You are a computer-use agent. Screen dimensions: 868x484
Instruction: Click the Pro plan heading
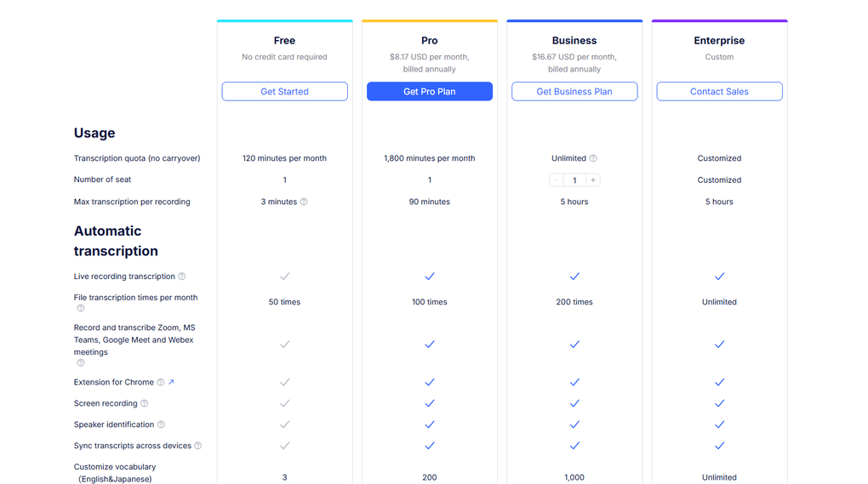click(429, 41)
